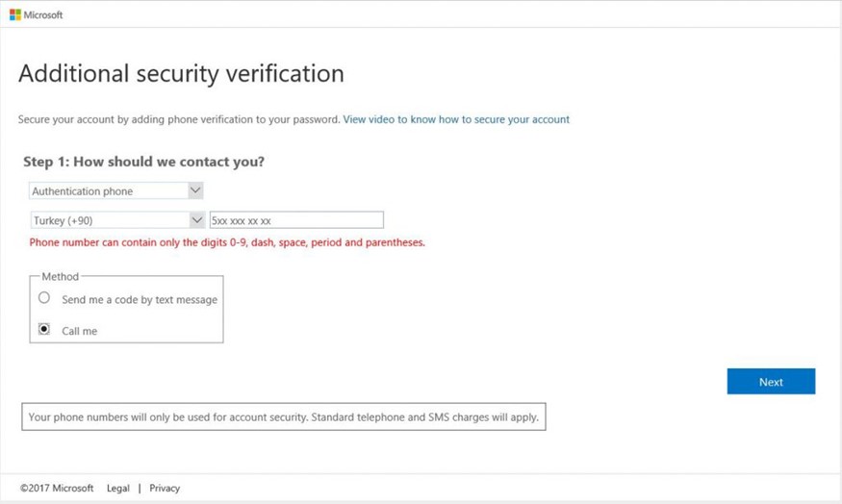Click the notice about SMS charges
Image resolution: width=842 pixels, height=504 pixels.
coord(284,417)
